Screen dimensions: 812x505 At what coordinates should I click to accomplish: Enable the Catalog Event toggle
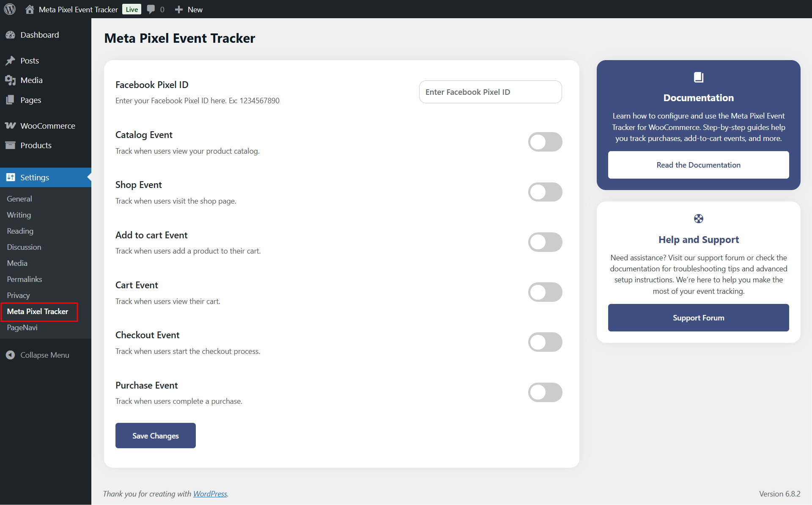(x=545, y=142)
